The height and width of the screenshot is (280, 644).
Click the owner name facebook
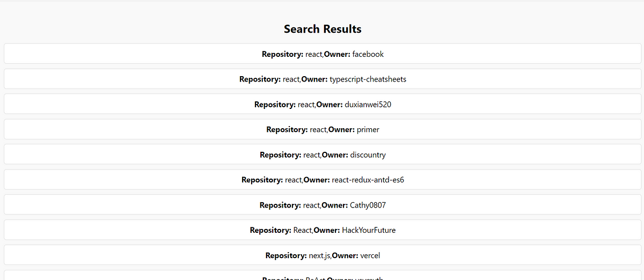368,54
